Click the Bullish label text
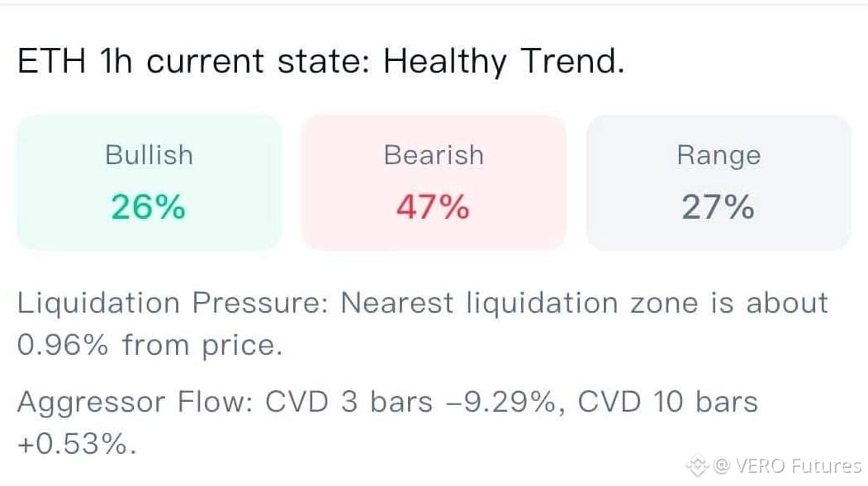Viewport: 868px width, 486px height. tap(149, 155)
